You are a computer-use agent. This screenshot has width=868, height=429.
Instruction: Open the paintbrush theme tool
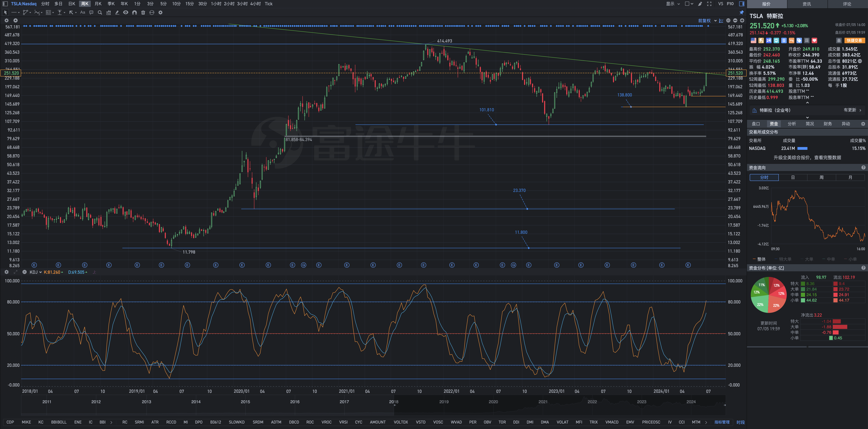700,4
